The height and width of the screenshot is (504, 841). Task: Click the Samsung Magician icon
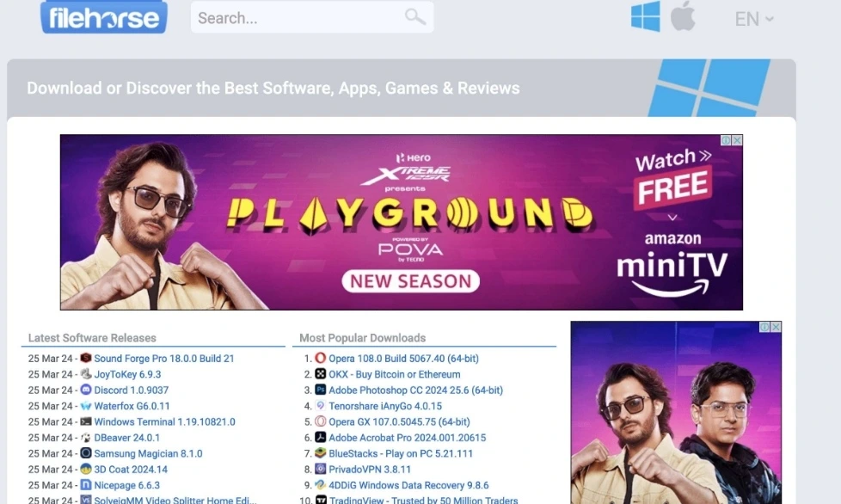(x=86, y=453)
